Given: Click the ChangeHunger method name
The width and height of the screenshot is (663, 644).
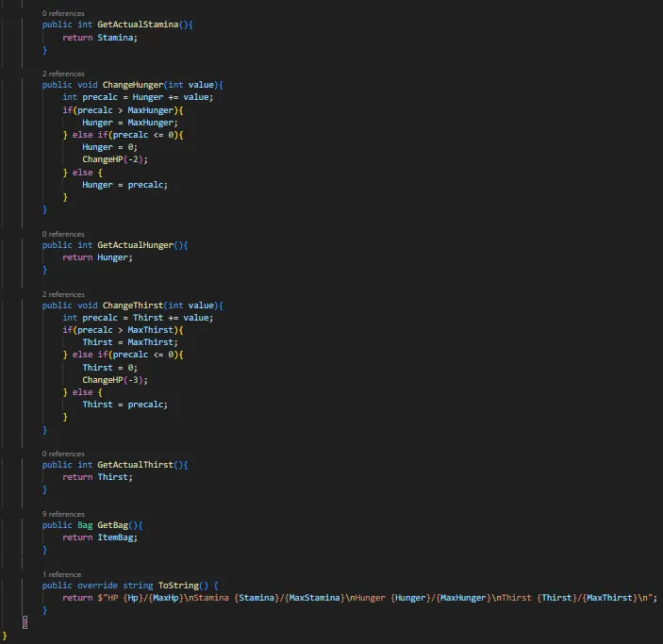Looking at the screenshot, I should [133, 85].
